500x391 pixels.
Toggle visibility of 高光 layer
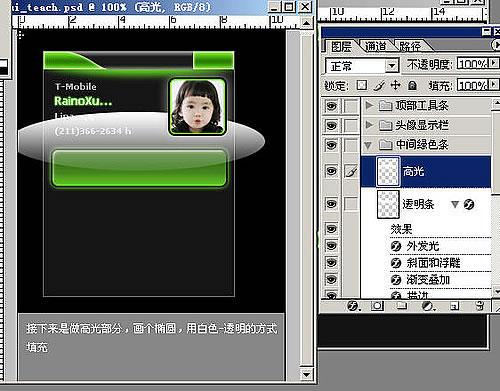331,171
